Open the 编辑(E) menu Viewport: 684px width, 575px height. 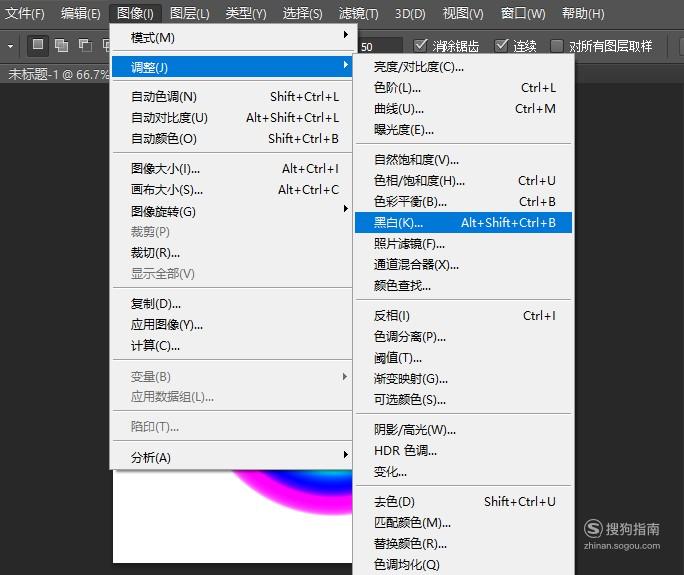tap(81, 14)
